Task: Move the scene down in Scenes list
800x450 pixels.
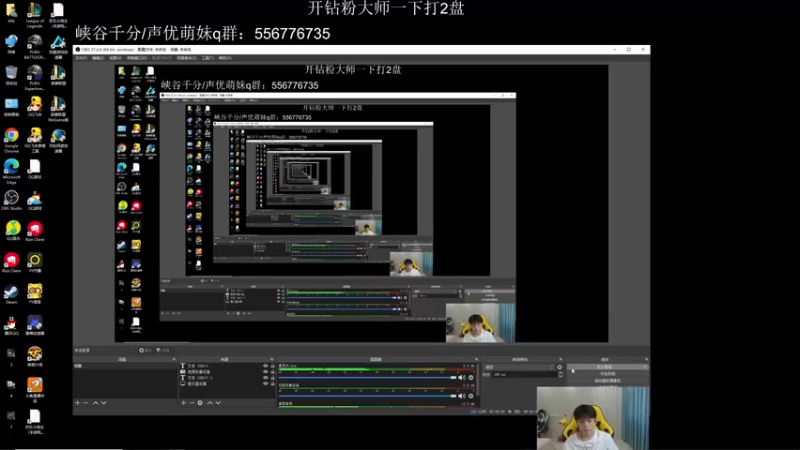Action: (104, 403)
